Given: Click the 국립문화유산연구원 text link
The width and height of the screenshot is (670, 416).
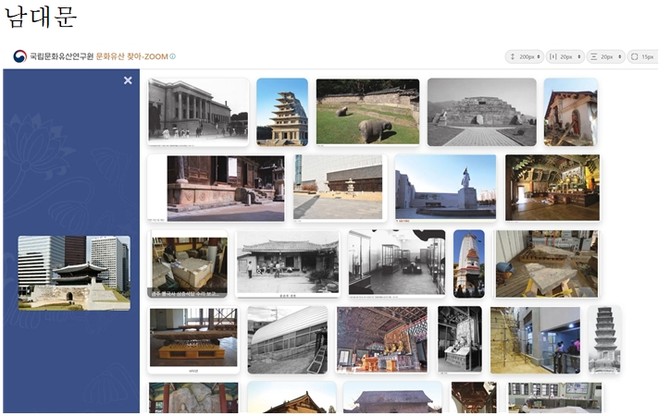Looking at the screenshot, I should (x=61, y=57).
